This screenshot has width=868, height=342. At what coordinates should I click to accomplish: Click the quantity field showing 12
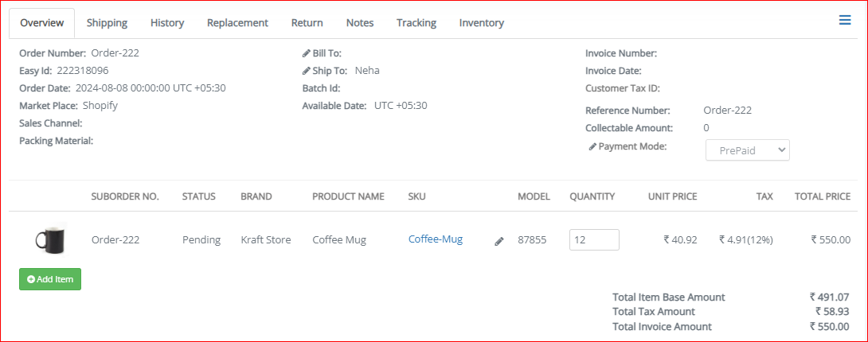click(594, 239)
